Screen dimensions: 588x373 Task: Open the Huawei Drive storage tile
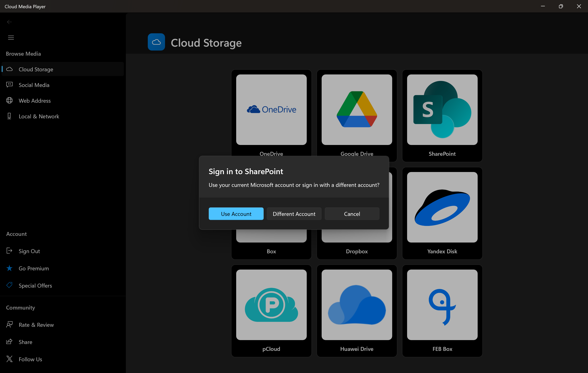point(357,311)
